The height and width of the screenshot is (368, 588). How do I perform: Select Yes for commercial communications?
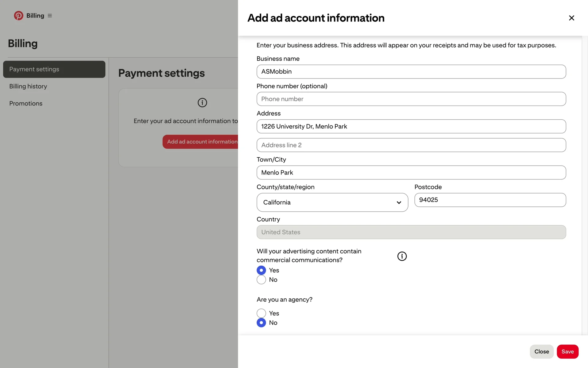tap(261, 270)
